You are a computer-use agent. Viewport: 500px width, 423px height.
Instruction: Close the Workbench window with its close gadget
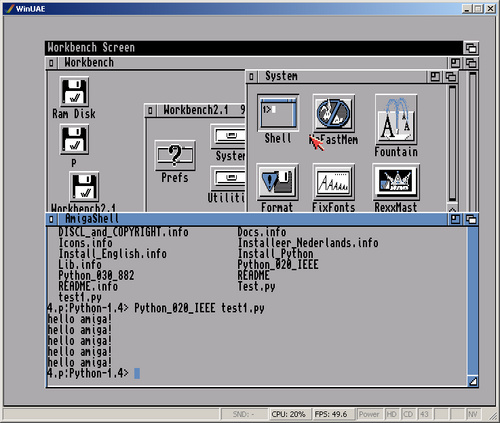[x=51, y=63]
